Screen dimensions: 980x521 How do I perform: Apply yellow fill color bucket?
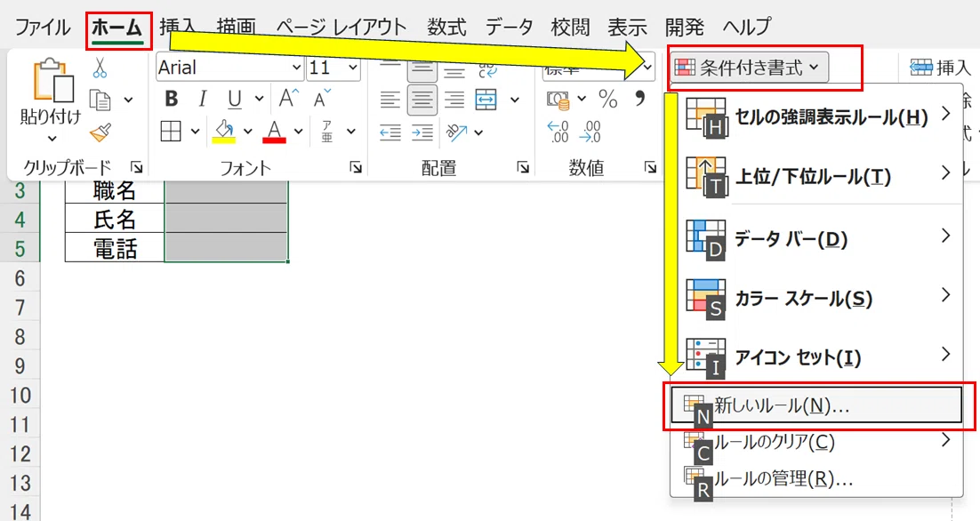pos(224,132)
